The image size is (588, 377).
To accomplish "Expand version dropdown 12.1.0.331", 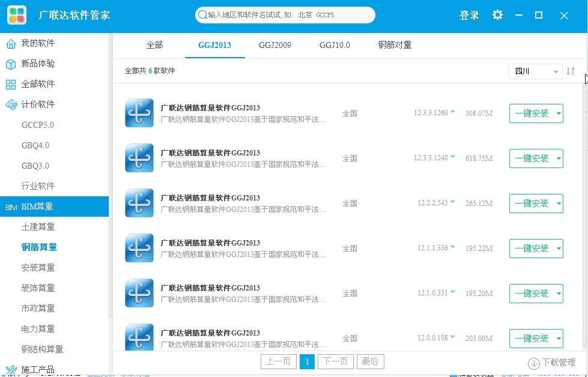I will tap(453, 292).
